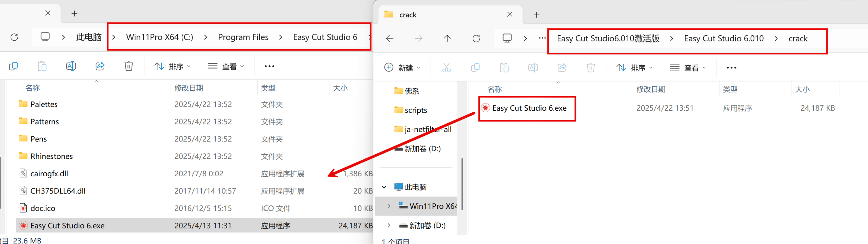868x244 pixels.
Task: Click Easy Cut Studio 6.010 breadcrumb segment
Action: (x=724, y=39)
